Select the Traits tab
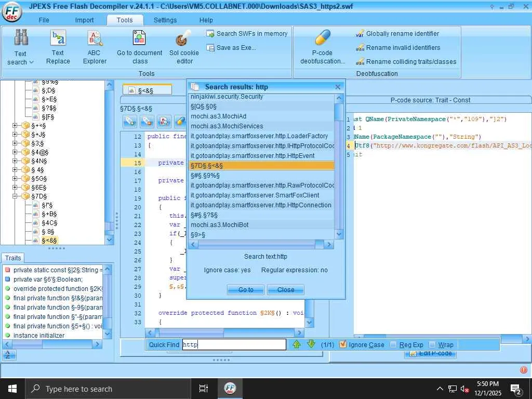Screen dimensions: 532x399 click(13, 258)
